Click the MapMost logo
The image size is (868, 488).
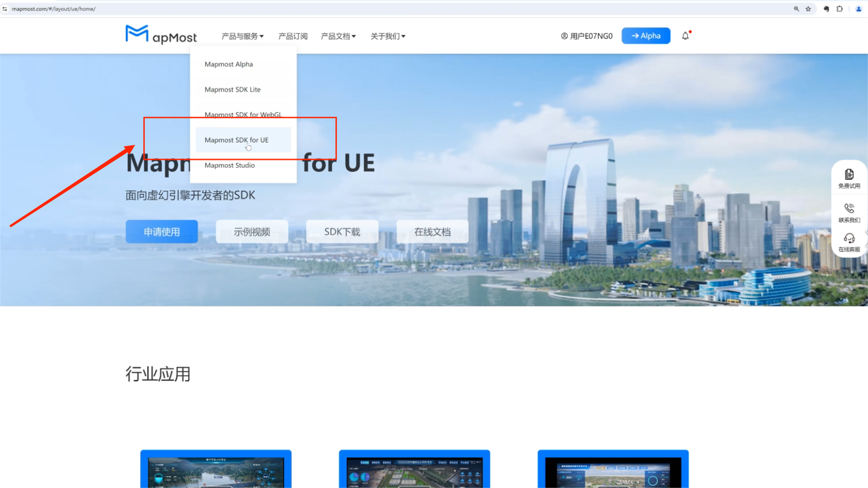click(161, 35)
